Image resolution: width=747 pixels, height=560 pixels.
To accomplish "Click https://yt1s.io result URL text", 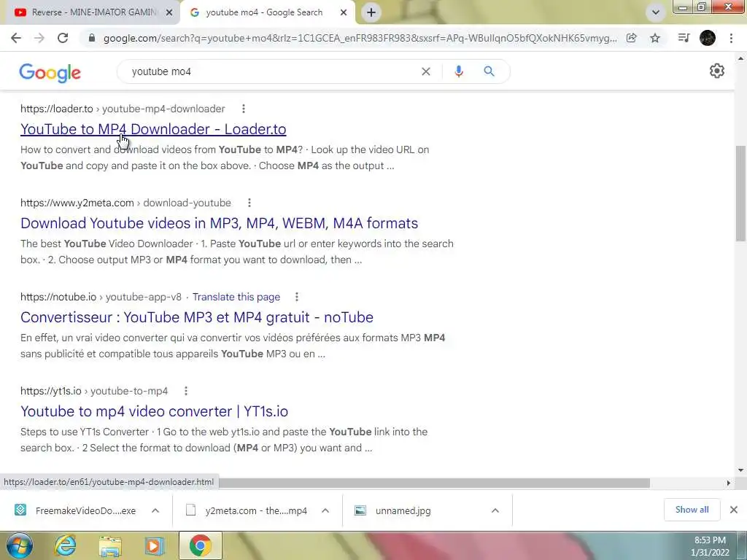I will (51, 391).
